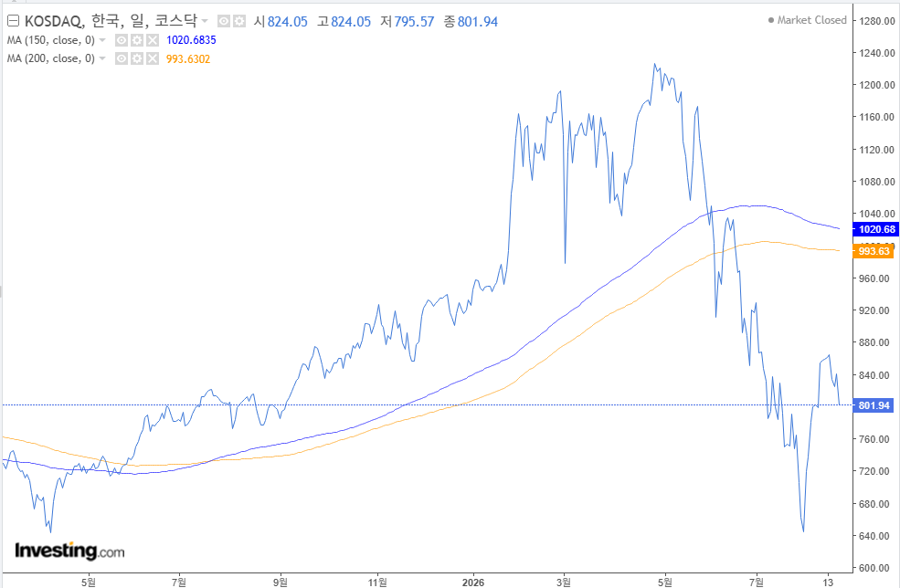The height and width of the screenshot is (588, 900).
Task: Click the closing price 801.94 in the header
Action: tap(478, 22)
